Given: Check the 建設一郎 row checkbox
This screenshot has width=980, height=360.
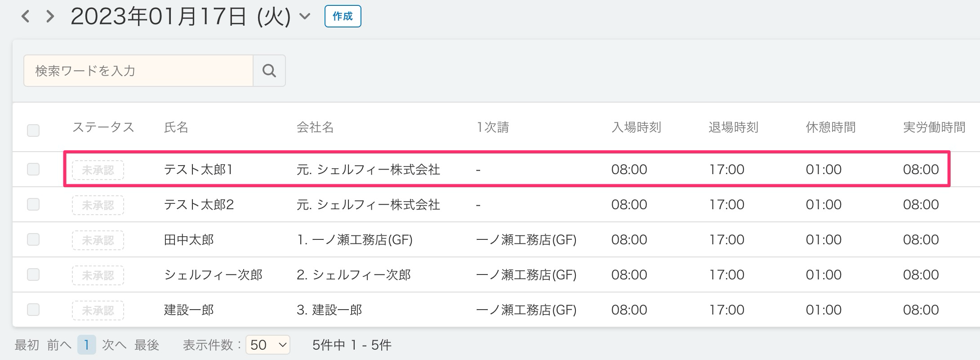Looking at the screenshot, I should [33, 310].
